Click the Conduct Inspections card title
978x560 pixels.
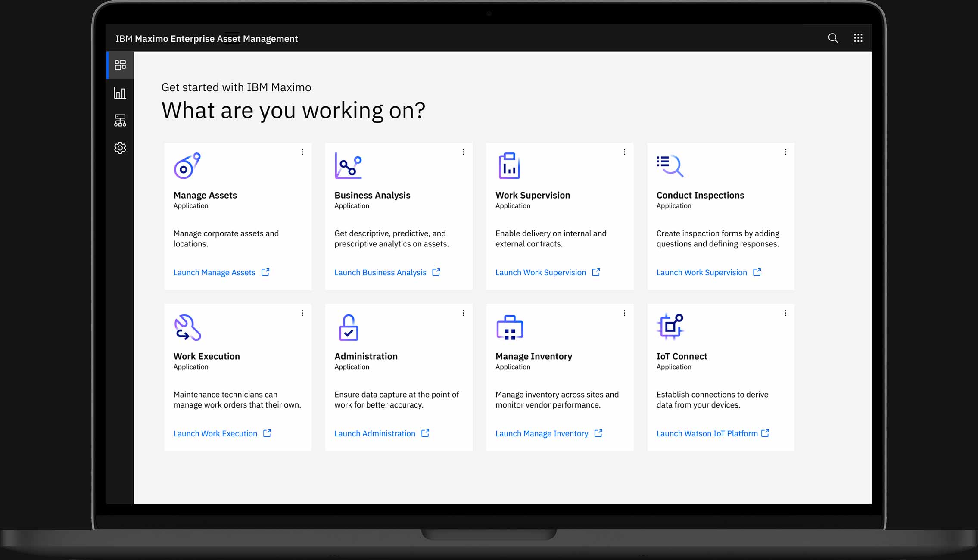click(700, 195)
